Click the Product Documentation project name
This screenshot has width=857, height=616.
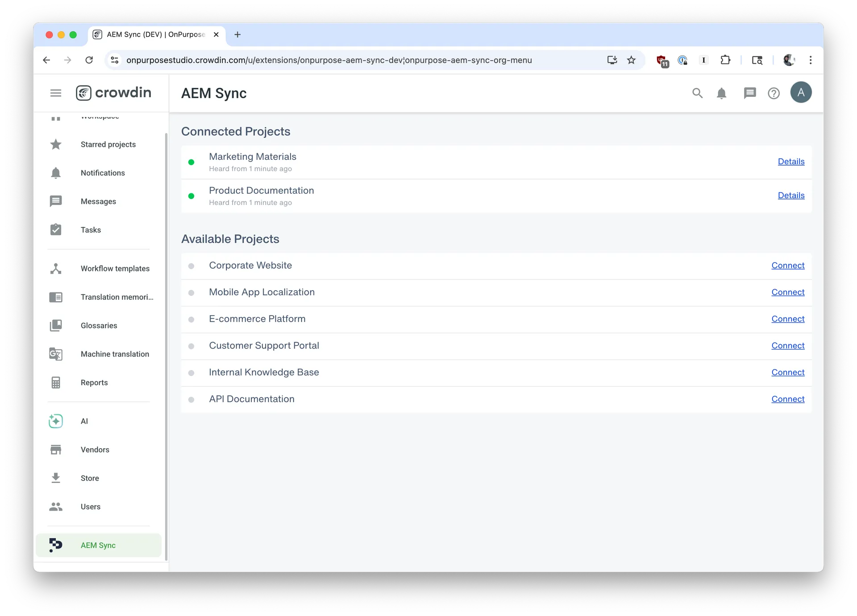click(262, 191)
